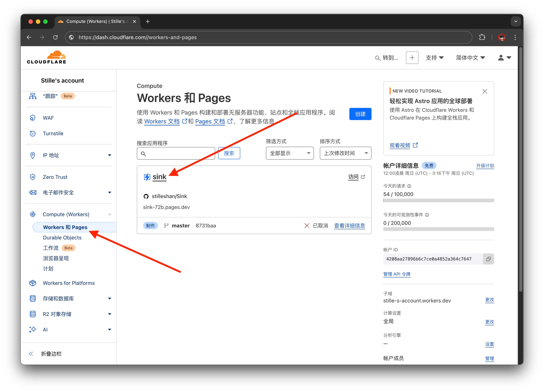
Task: Click the 升级计划 link
Action: point(485,166)
